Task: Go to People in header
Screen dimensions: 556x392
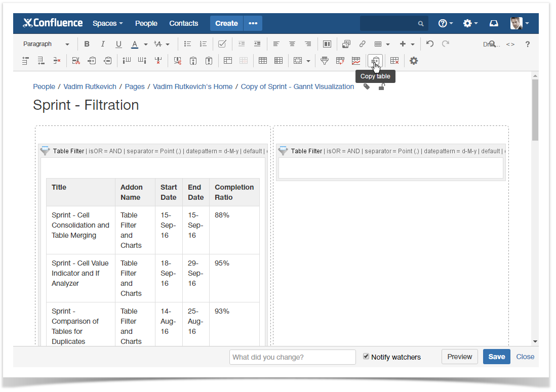Action: pyautogui.click(x=146, y=23)
